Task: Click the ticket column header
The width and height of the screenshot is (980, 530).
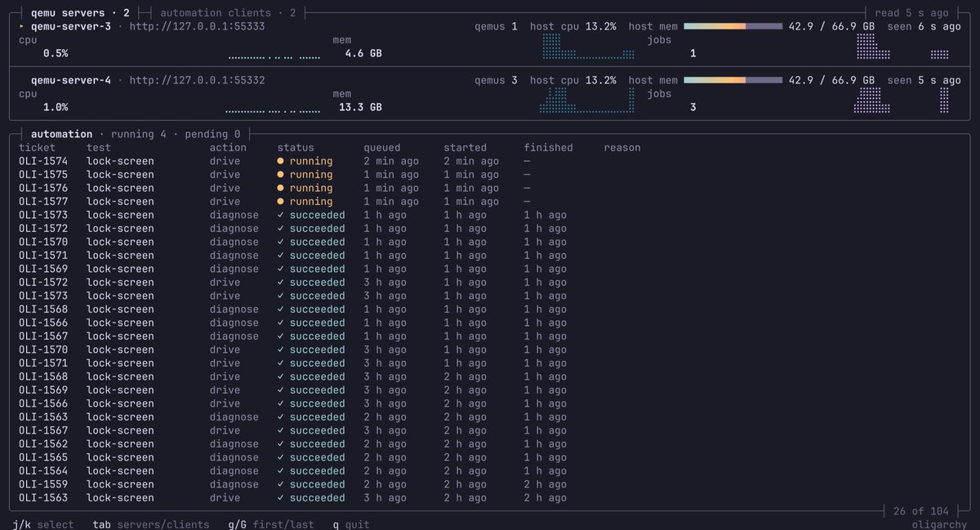Action: click(38, 148)
